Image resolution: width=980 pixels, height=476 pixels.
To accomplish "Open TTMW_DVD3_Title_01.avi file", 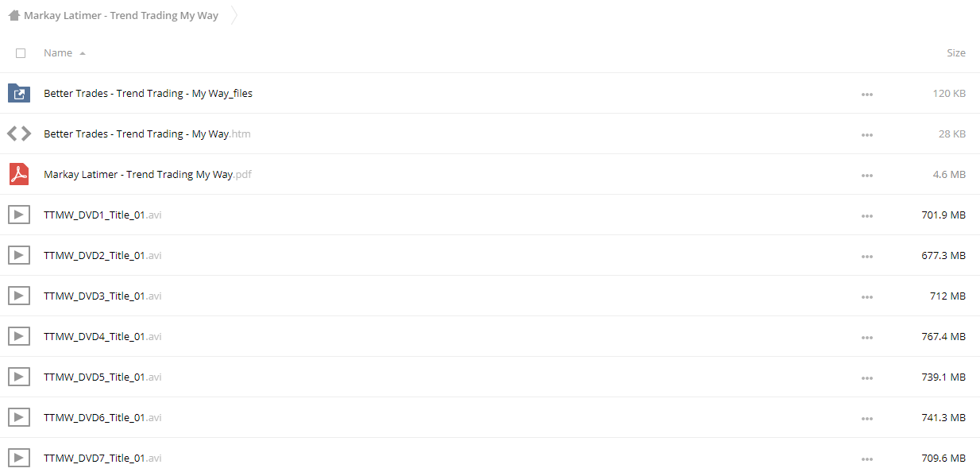I will click(102, 296).
